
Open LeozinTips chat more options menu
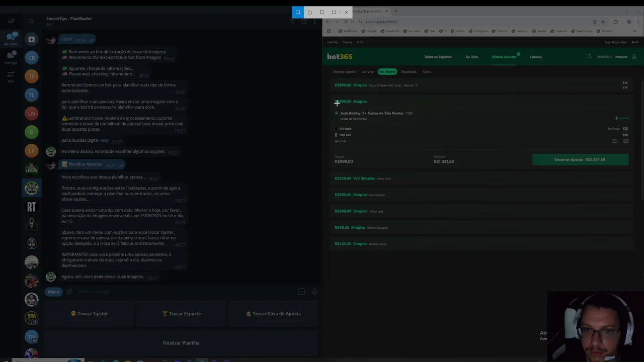pos(314,21)
